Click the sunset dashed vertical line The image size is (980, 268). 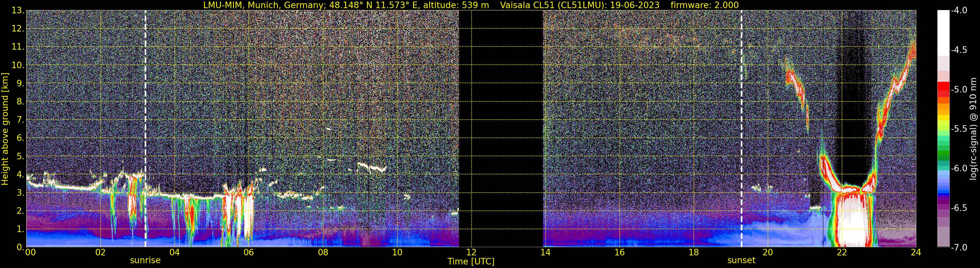741,129
